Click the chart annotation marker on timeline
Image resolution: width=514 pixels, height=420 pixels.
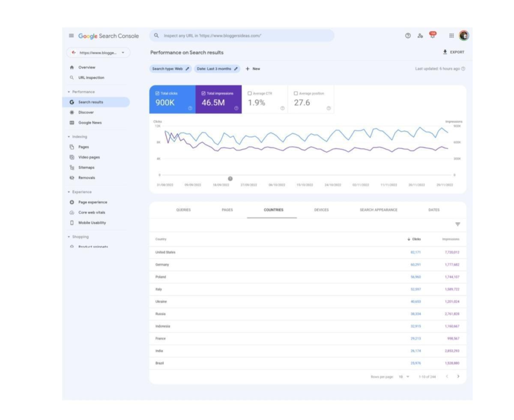(230, 179)
